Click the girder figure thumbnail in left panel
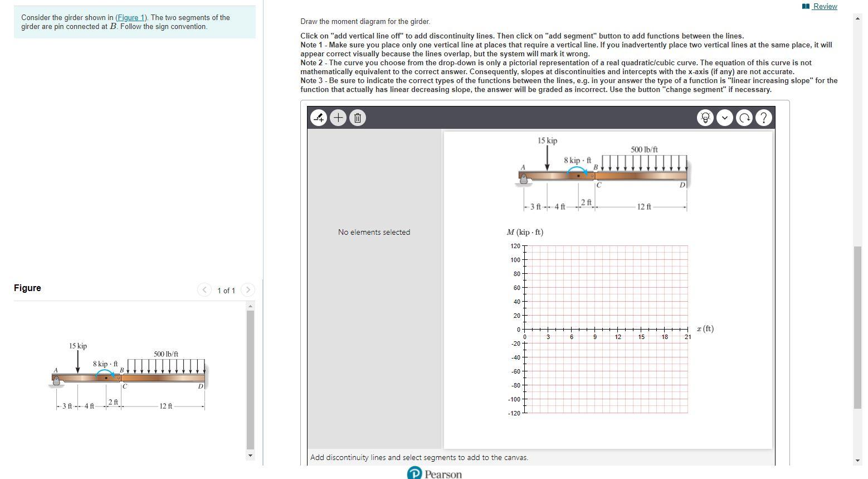Viewport: 868px width, 479px height. pos(129,376)
